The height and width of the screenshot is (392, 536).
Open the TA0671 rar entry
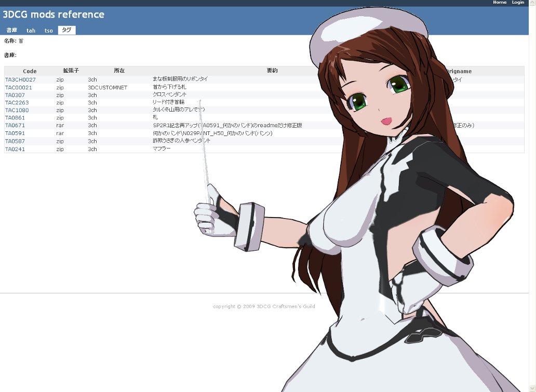tap(15, 126)
